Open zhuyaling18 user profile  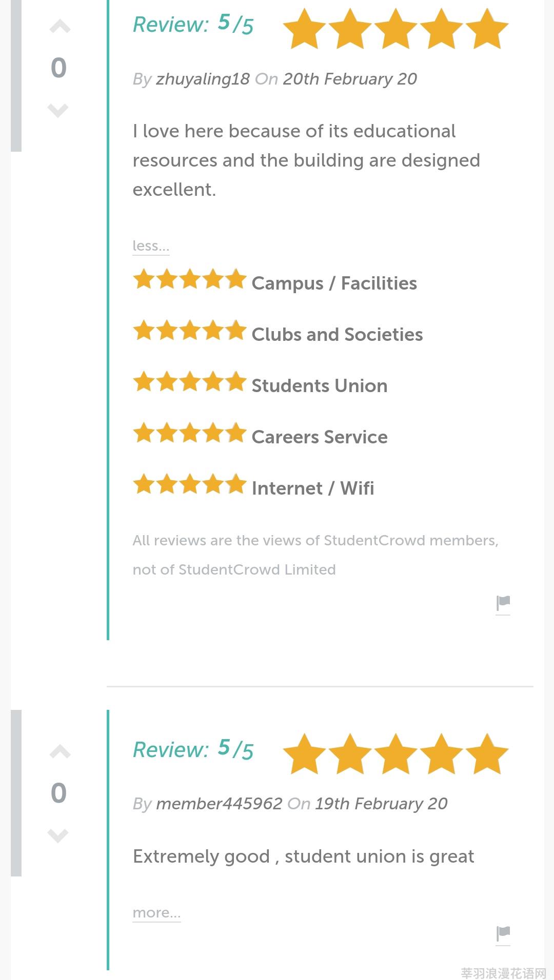203,79
